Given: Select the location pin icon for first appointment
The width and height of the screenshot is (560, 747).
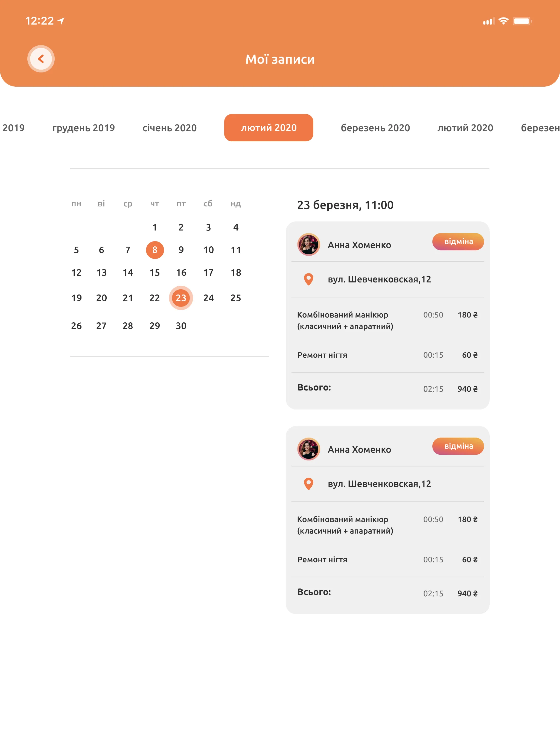Looking at the screenshot, I should click(308, 279).
